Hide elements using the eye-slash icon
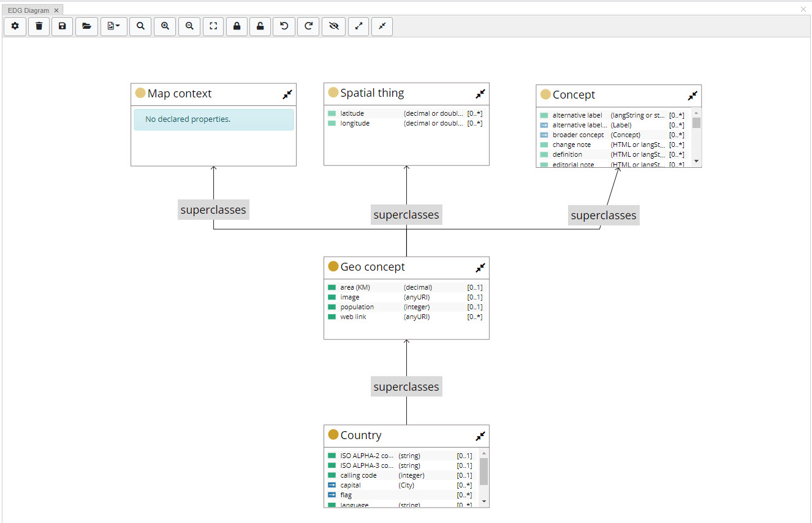The width and height of the screenshot is (812, 523). coord(333,26)
